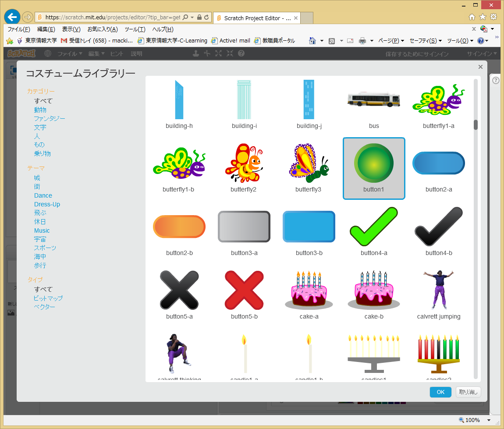Click the costume library scrollbar thumb

[x=476, y=125]
